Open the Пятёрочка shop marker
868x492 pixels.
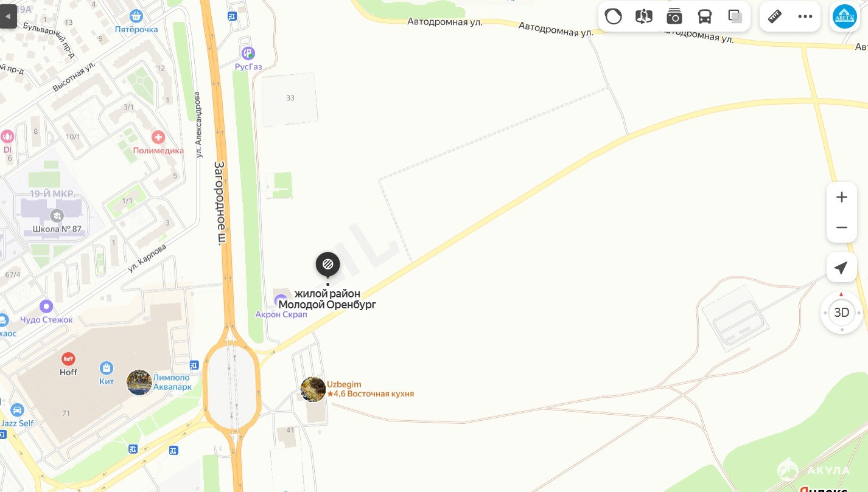[x=136, y=16]
